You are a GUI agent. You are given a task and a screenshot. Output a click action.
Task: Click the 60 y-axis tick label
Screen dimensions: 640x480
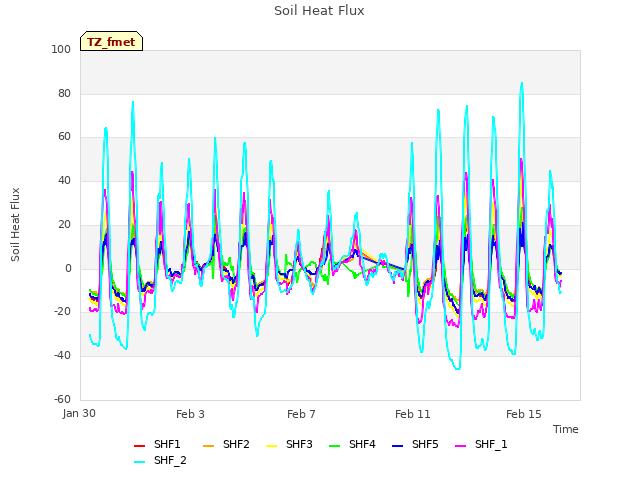pos(64,137)
